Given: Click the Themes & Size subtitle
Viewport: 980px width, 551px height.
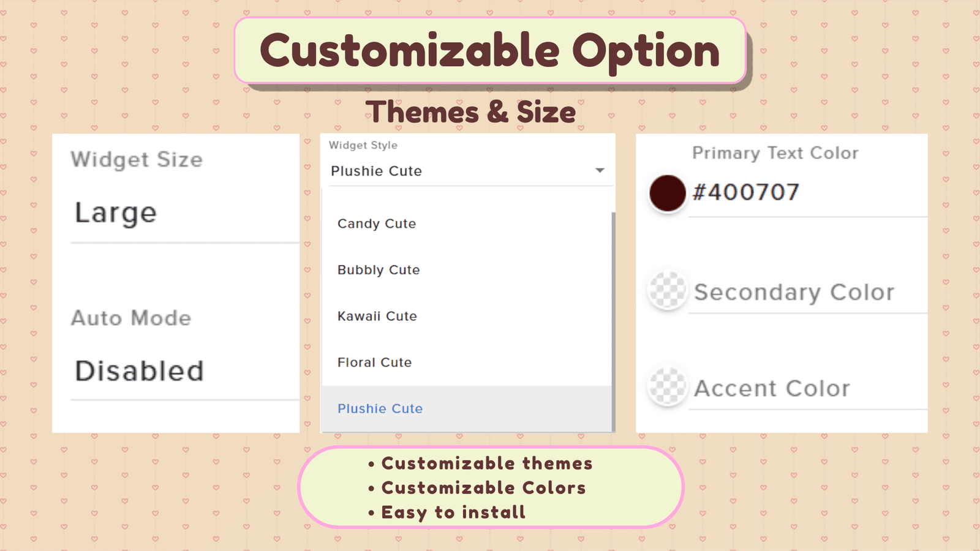Looking at the screenshot, I should point(470,112).
